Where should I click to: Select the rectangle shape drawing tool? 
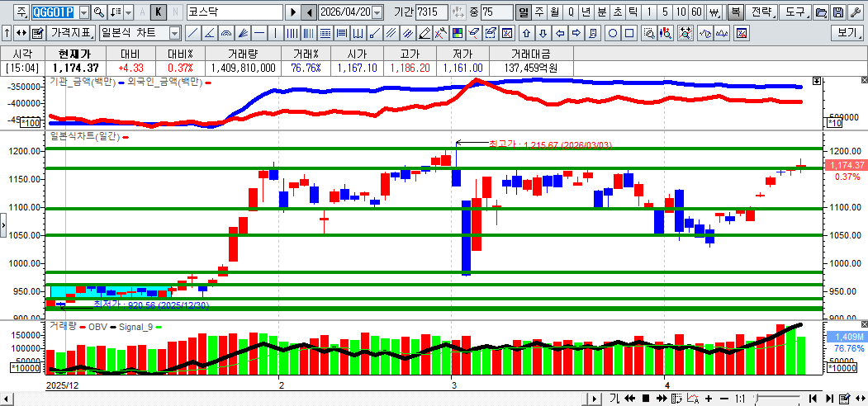point(629,33)
